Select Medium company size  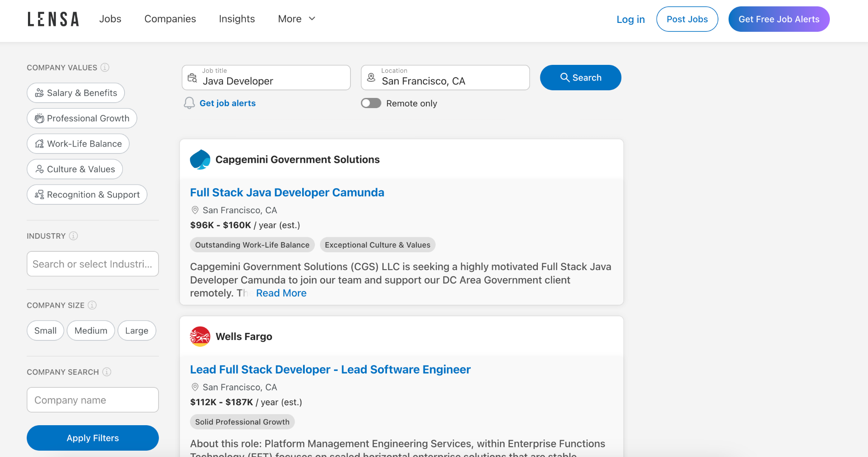pyautogui.click(x=91, y=331)
